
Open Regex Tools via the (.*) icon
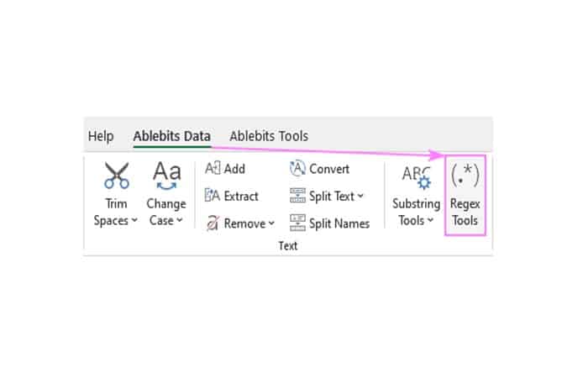[465, 176]
